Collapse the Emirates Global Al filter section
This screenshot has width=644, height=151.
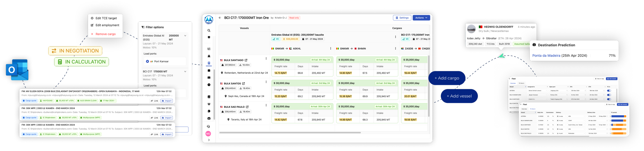[185, 36]
